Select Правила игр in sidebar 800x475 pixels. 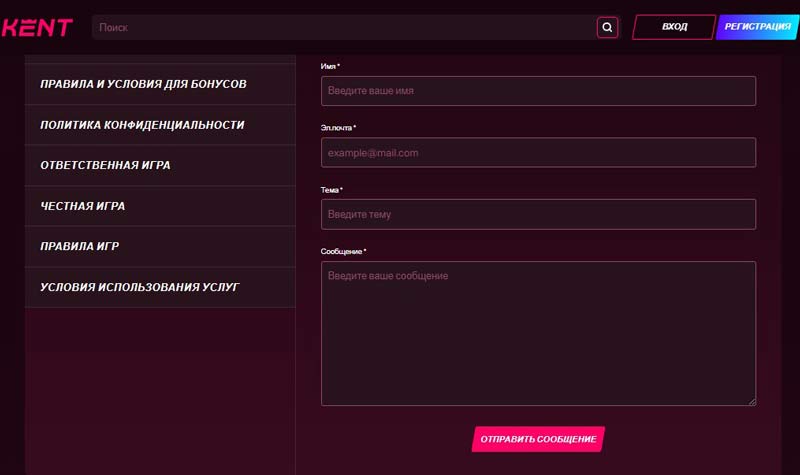tap(80, 246)
